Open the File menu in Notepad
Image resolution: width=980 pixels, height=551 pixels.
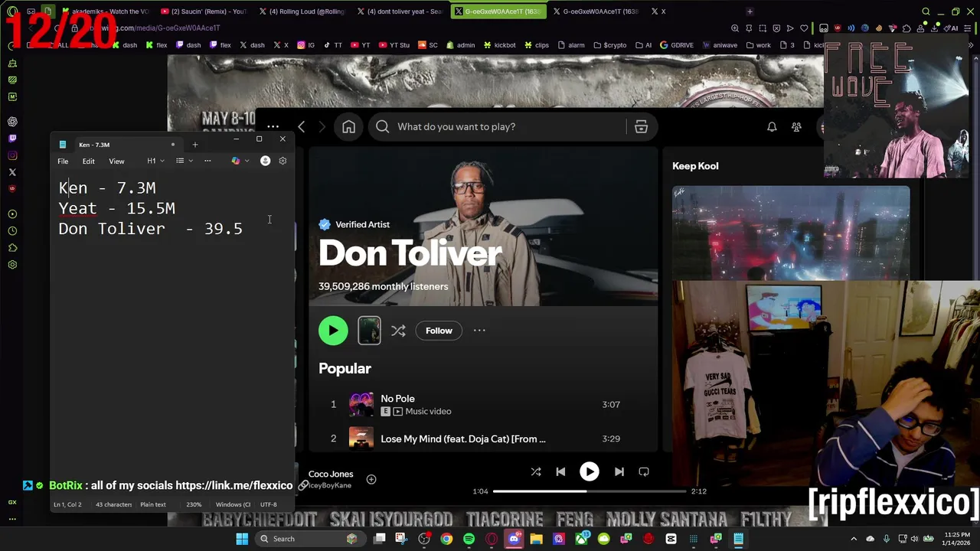[63, 161]
